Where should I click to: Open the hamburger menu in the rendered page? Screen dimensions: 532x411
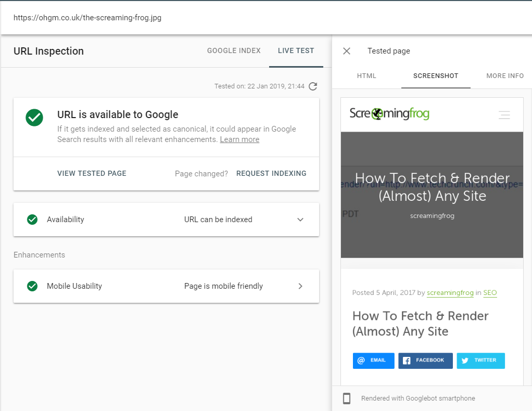click(x=504, y=115)
